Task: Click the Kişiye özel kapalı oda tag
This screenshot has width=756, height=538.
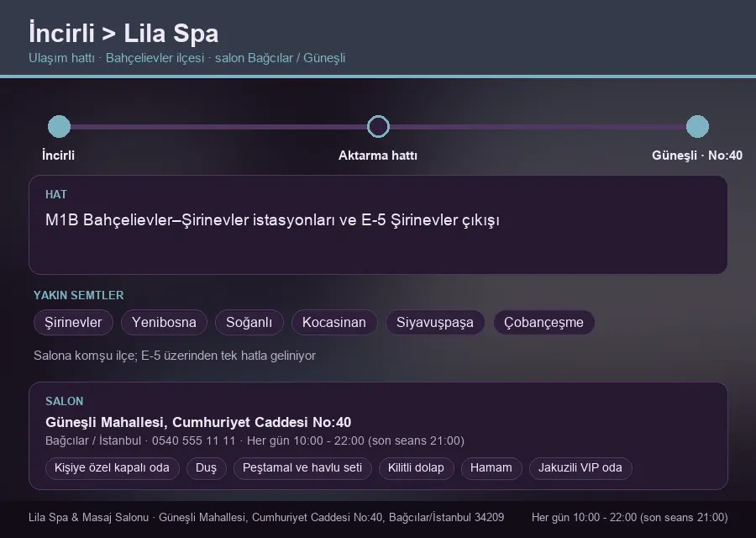Action: tap(112, 468)
